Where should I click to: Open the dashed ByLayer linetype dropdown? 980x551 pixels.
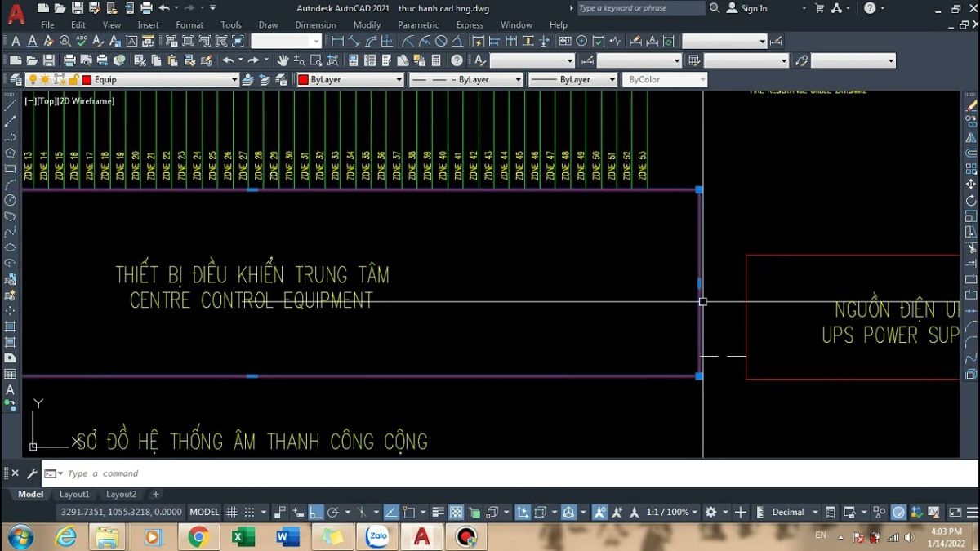tap(518, 80)
